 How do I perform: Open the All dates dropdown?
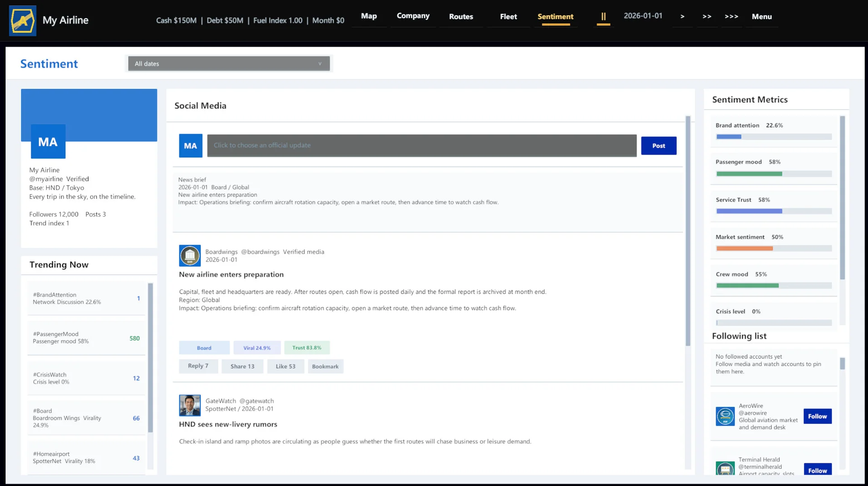click(x=229, y=64)
